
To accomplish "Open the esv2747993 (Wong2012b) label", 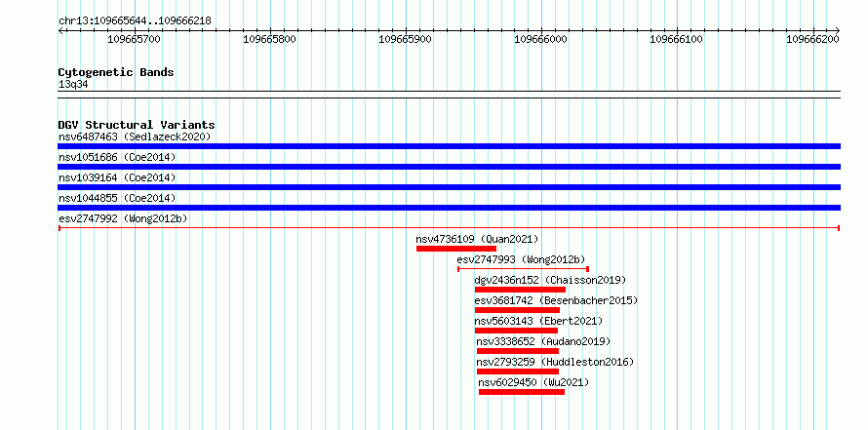I will (x=521, y=259).
